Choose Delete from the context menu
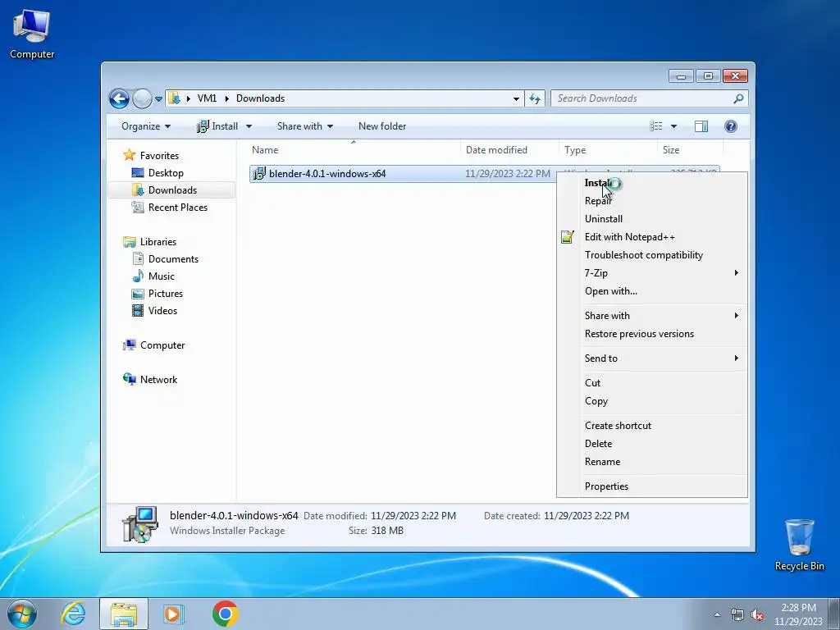 (x=652, y=444)
